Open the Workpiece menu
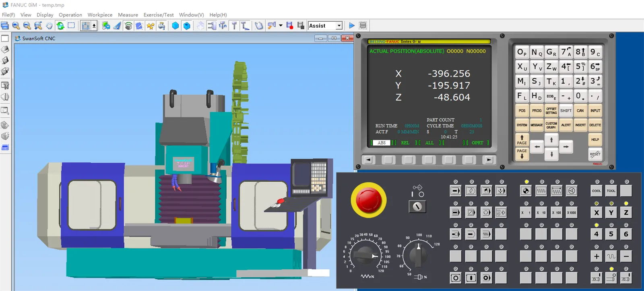644x291 pixels. [100, 15]
